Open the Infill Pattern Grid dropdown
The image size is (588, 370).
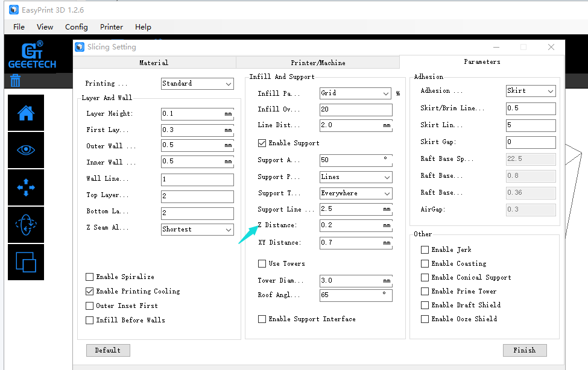(x=355, y=93)
